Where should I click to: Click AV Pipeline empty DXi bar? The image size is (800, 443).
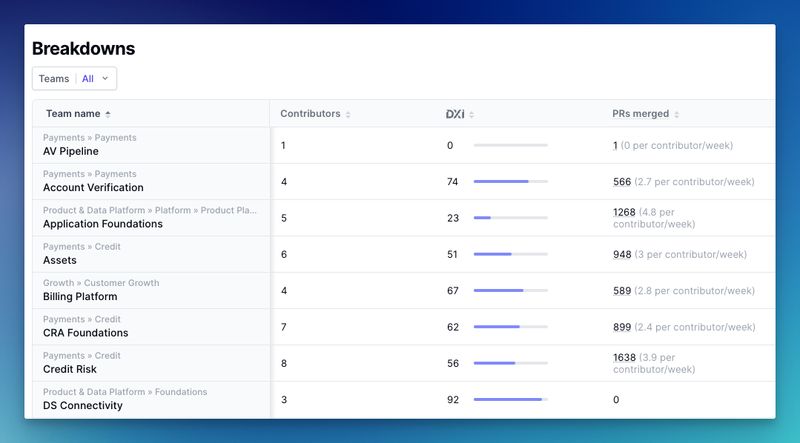(511, 145)
